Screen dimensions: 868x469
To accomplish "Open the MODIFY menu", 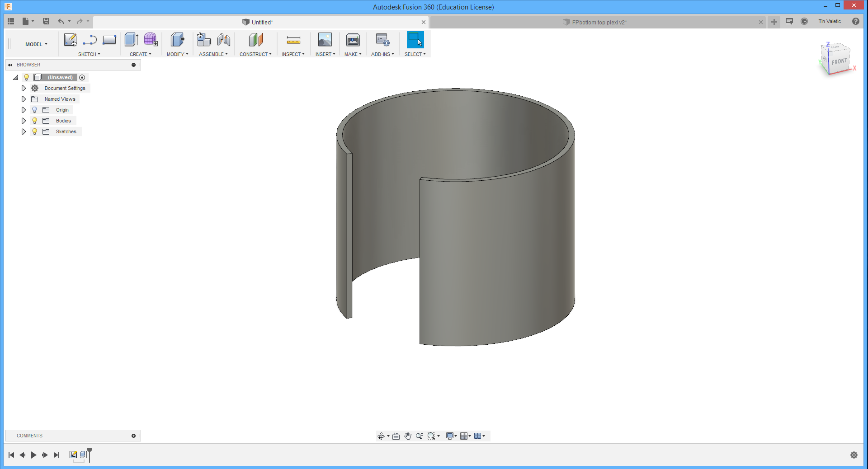I will (x=177, y=54).
